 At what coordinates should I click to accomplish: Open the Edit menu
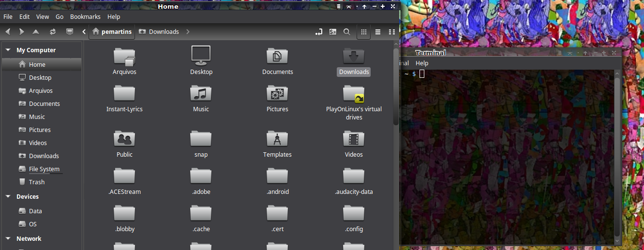click(24, 16)
